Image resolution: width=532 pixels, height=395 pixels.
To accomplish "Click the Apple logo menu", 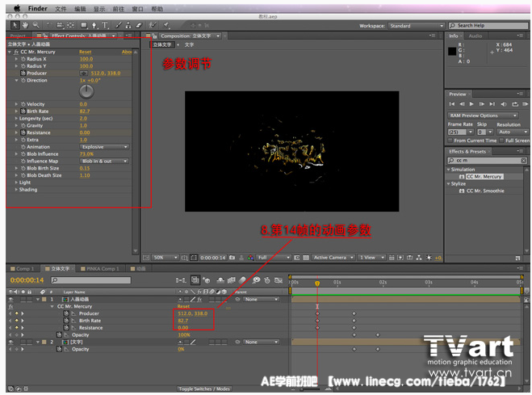I will [x=17, y=9].
